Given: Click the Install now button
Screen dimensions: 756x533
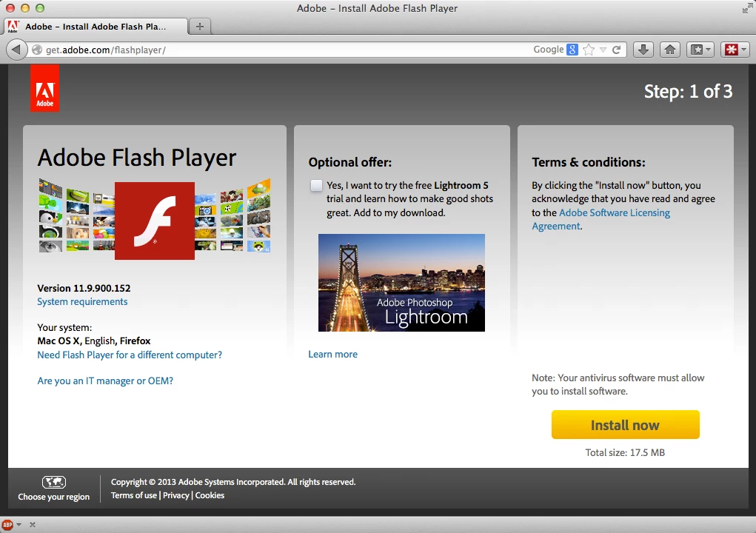Looking at the screenshot, I should pos(626,425).
